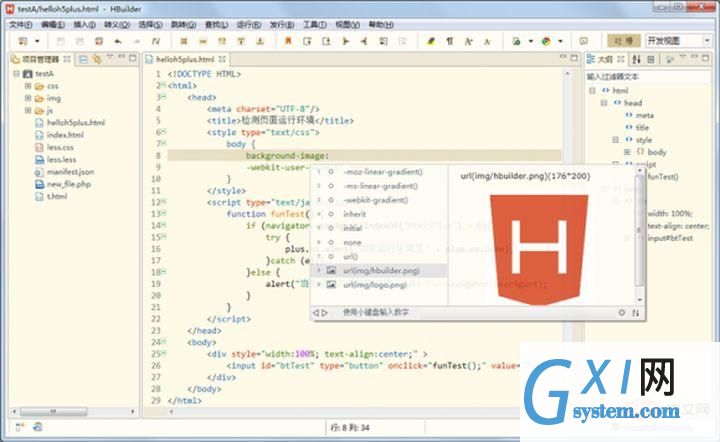The width and height of the screenshot is (720, 442).
Task: Select the 大纲 outline tab
Action: (605, 59)
